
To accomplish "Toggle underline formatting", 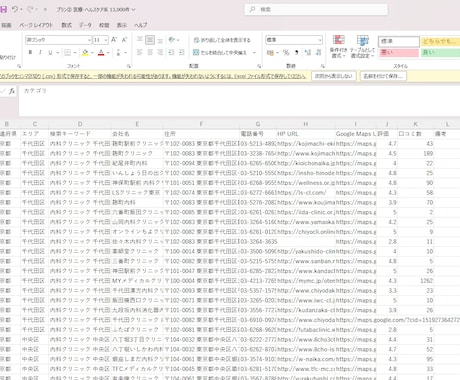I will coord(50,52).
